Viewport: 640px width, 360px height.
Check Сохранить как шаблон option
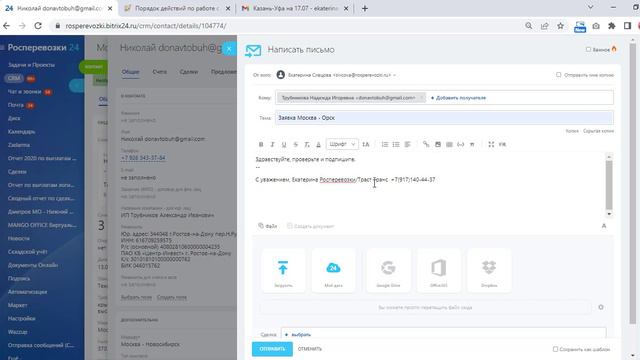555,349
